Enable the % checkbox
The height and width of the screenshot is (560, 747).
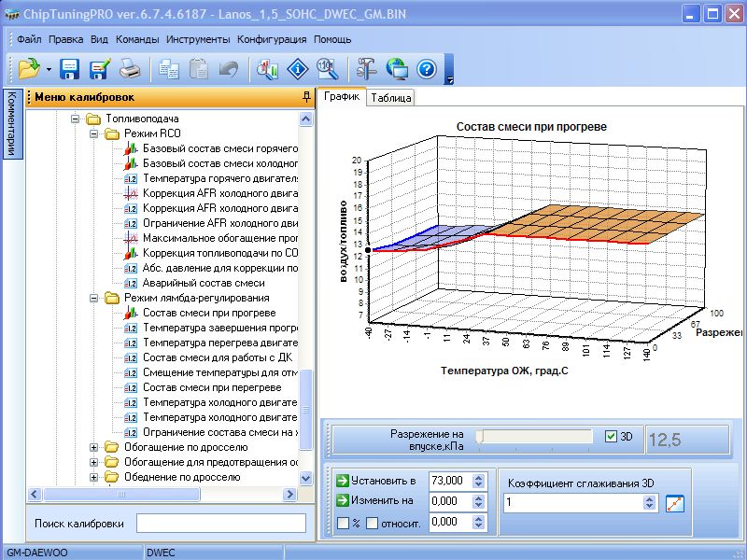[343, 523]
